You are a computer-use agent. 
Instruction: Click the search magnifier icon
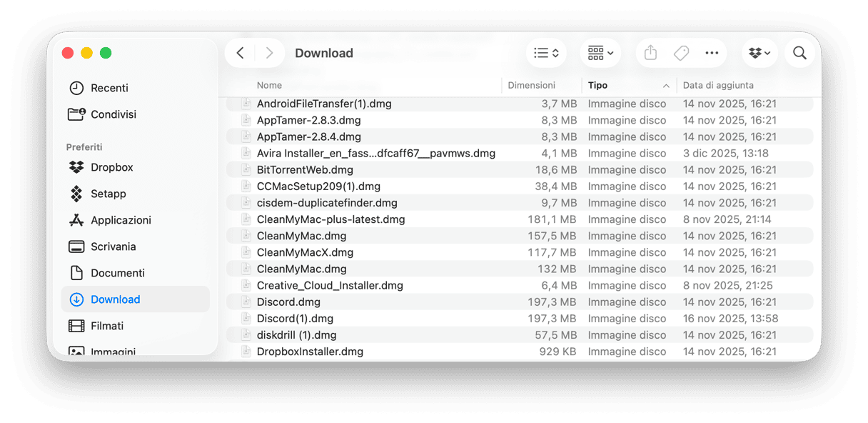799,53
